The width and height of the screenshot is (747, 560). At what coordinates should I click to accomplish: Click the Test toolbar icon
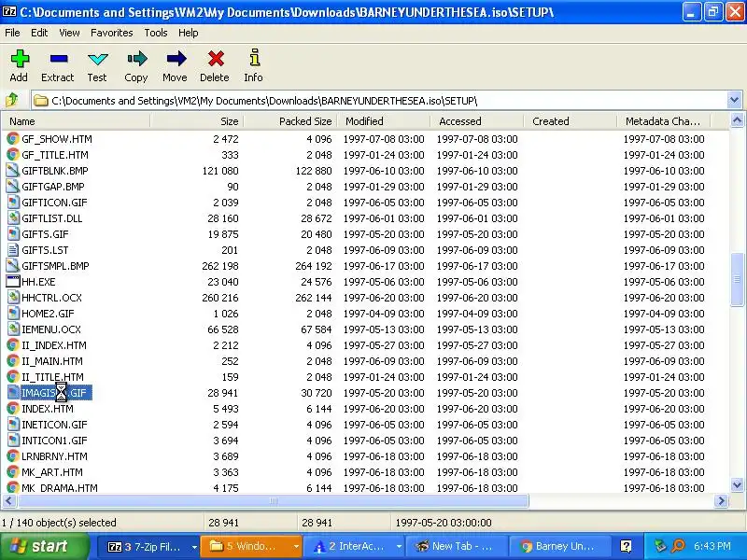coord(98,59)
